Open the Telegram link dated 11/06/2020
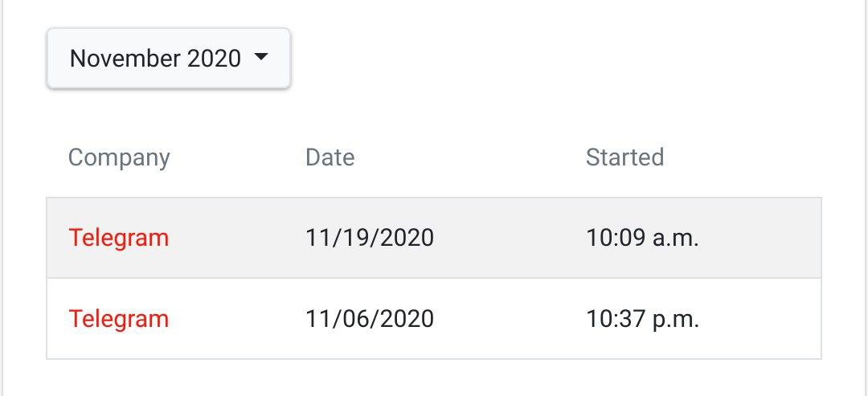 pos(118,319)
